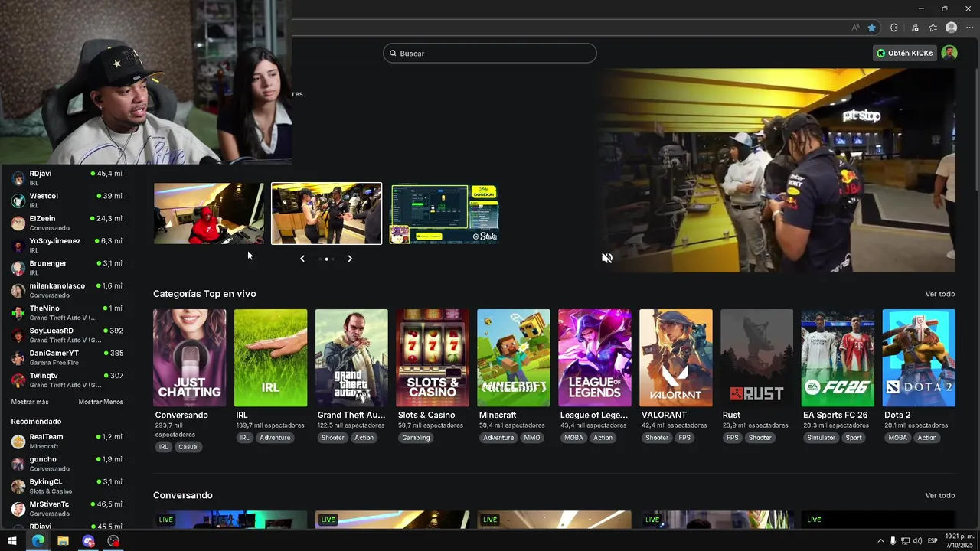Select the Stake slots stream thumbnail
Image resolution: width=980 pixels, height=551 pixels.
click(x=445, y=214)
